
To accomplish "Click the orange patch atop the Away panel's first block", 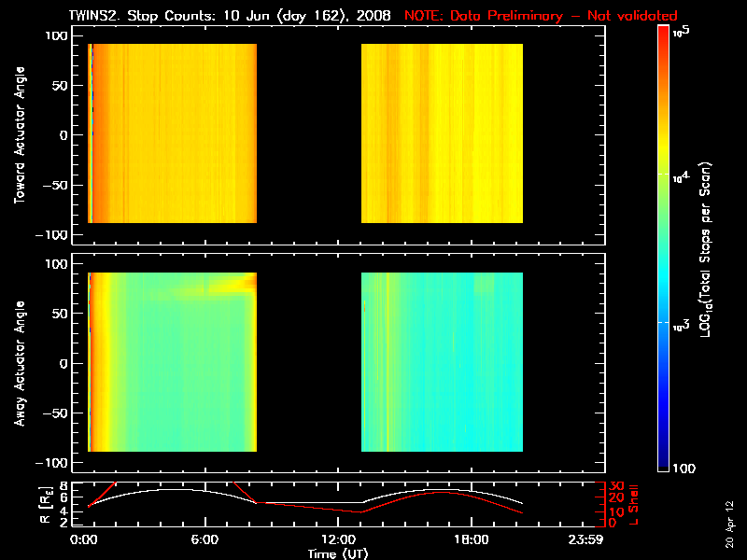I will click(x=224, y=284).
